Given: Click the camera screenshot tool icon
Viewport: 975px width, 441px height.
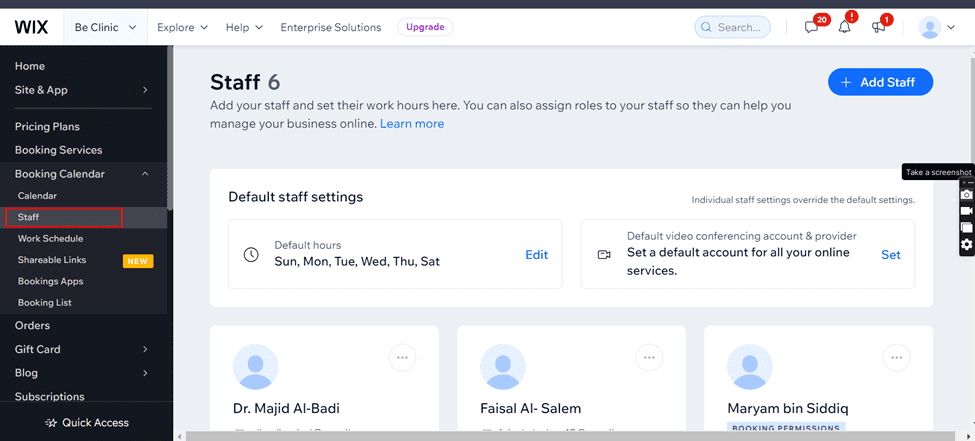Looking at the screenshot, I should point(966,195).
